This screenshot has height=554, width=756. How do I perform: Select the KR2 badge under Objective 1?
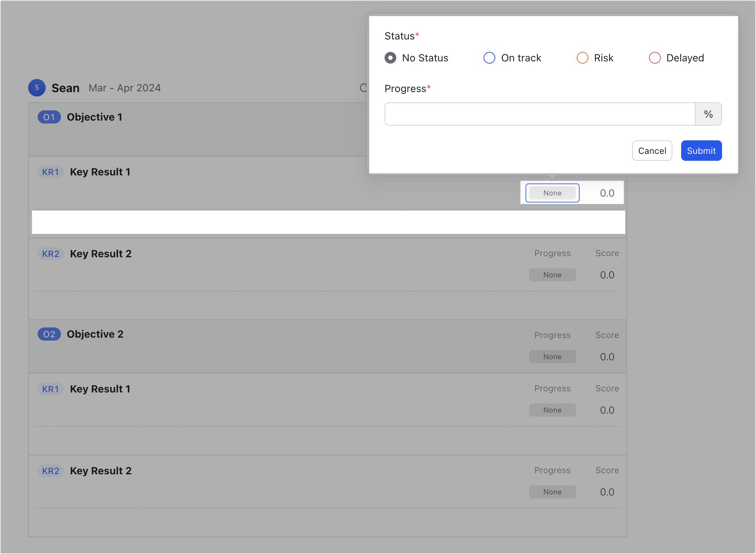[x=50, y=253]
